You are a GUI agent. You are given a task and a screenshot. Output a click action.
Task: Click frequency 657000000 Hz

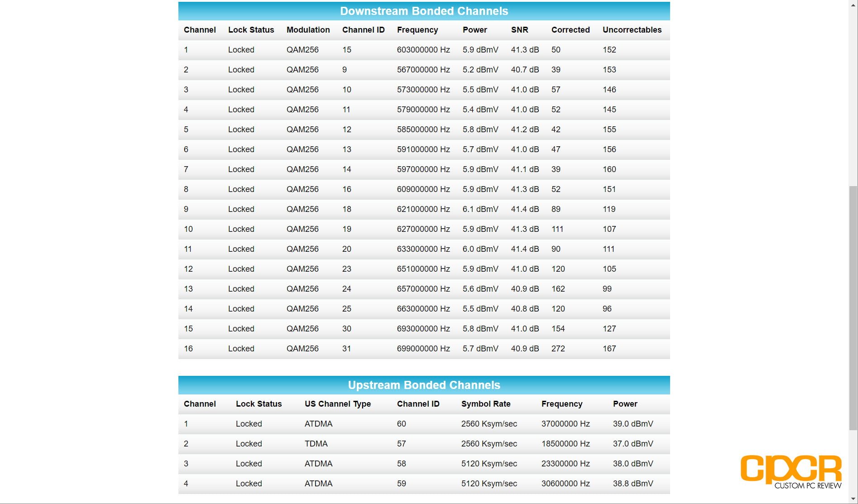[x=423, y=289]
